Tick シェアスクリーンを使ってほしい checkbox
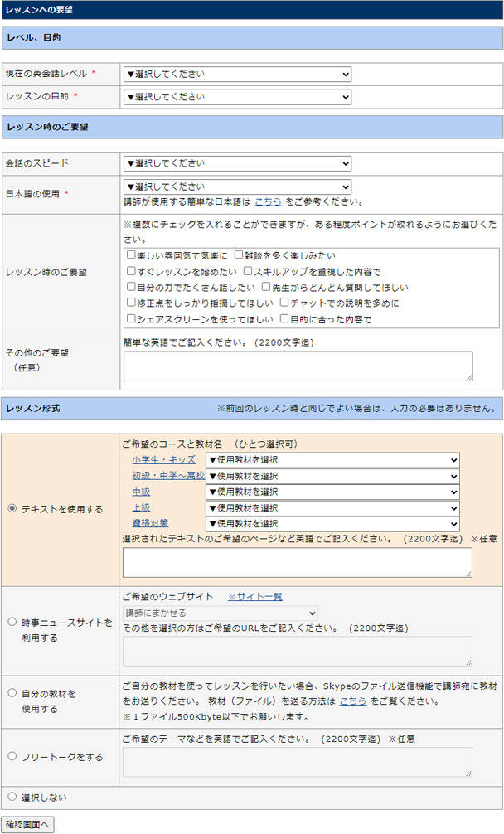The height and width of the screenshot is (834, 504). coord(131,319)
